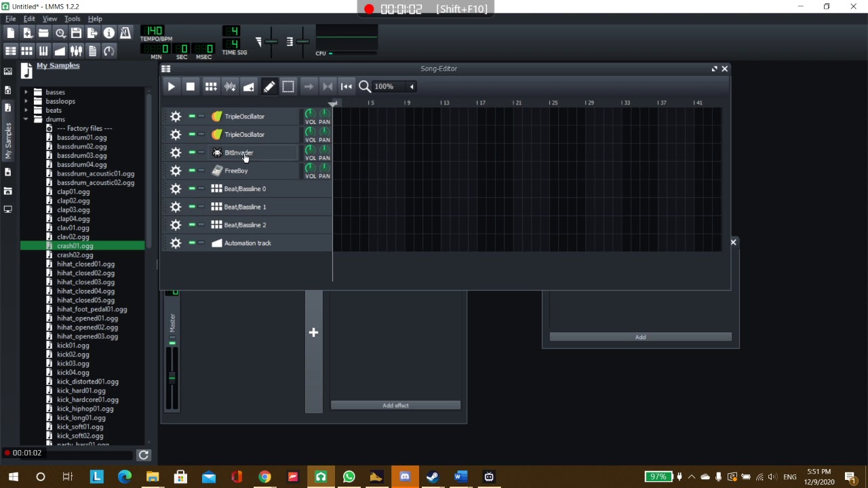
Task: Add new FX channel plus button
Action: coord(313,332)
